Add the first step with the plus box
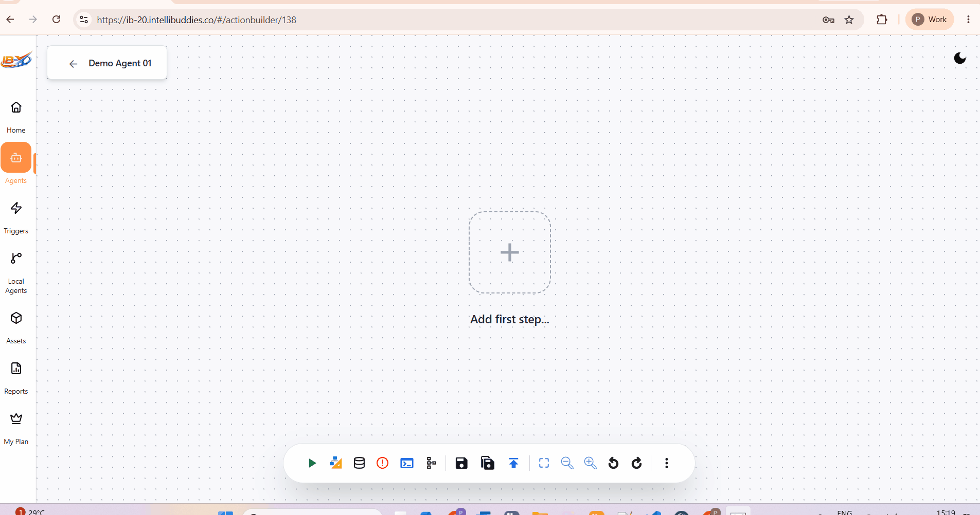 509,252
